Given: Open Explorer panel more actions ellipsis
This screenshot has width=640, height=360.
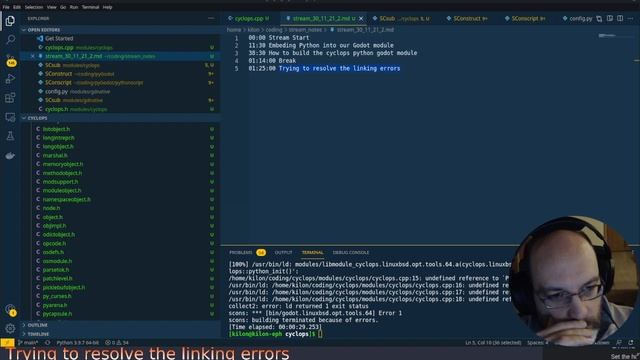Looking at the screenshot, I should [211, 18].
